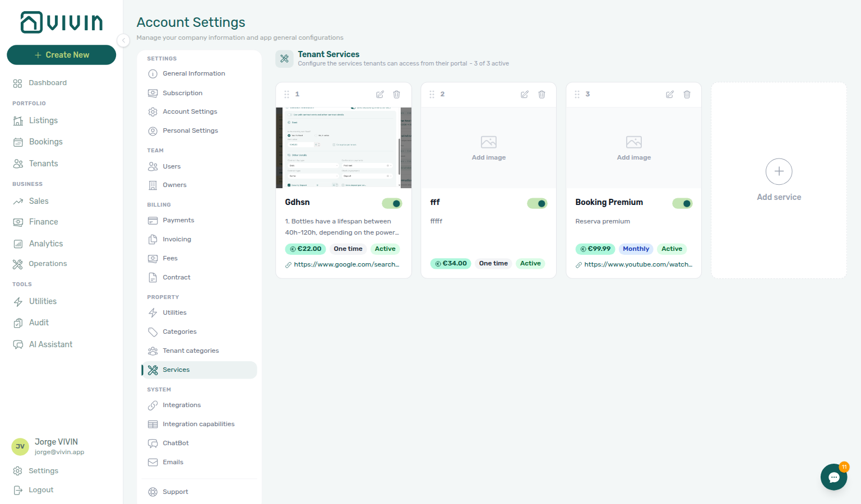Click the Tenant Services header icon
The width and height of the screenshot is (861, 504).
tap(284, 58)
